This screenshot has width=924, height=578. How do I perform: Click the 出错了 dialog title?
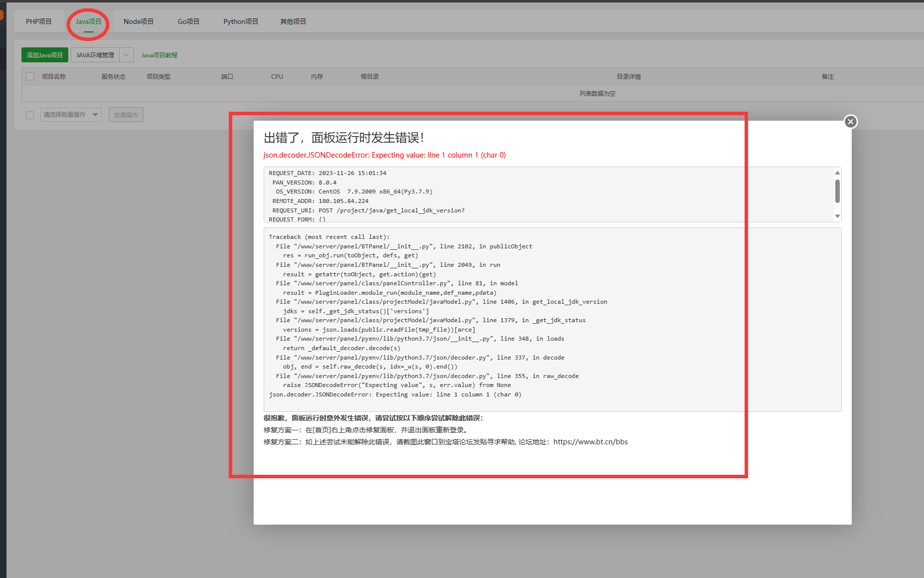[344, 138]
